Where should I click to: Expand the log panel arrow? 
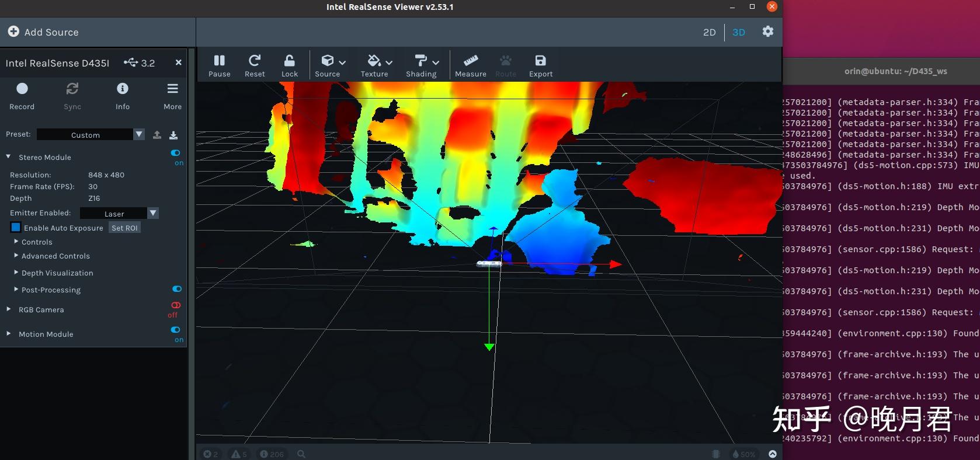pos(773,454)
